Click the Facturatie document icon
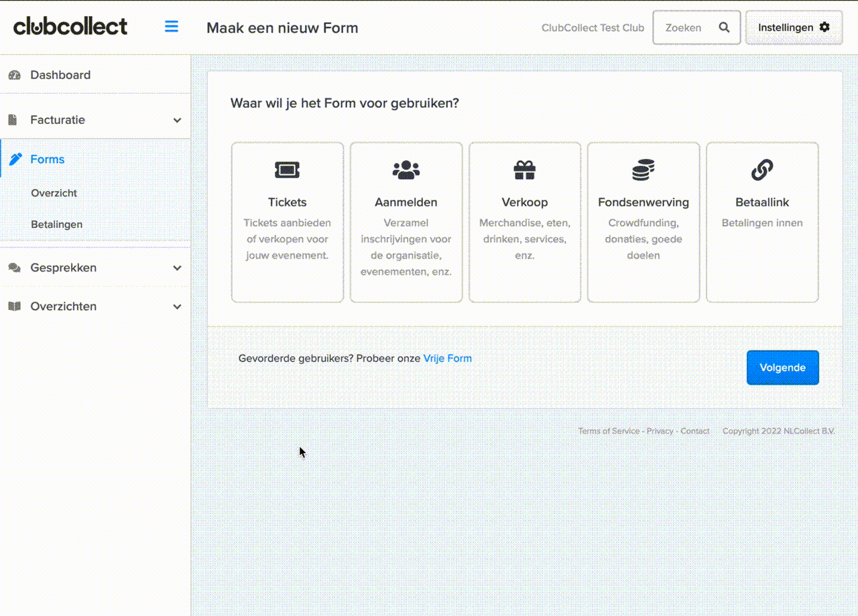The width and height of the screenshot is (858, 616). coord(13,120)
